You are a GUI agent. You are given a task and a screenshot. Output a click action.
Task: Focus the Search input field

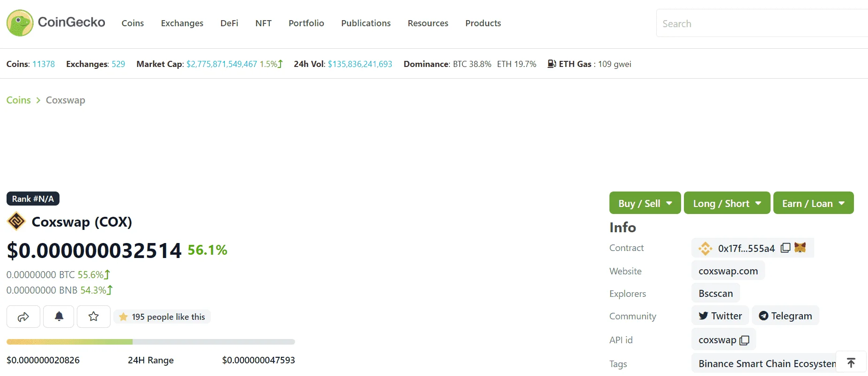tap(762, 23)
